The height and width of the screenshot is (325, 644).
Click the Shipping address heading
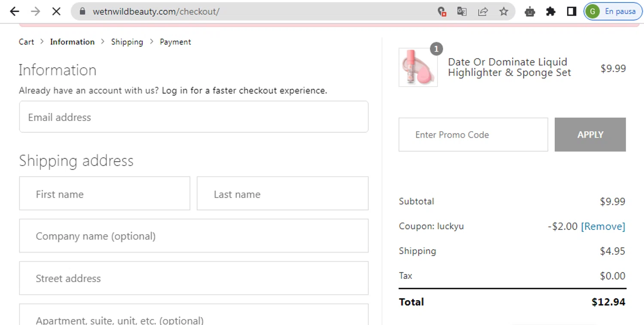76,161
